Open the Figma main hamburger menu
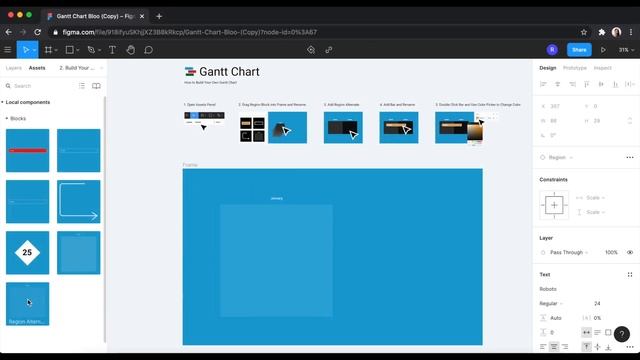Image resolution: width=640 pixels, height=360 pixels. click(x=7, y=50)
